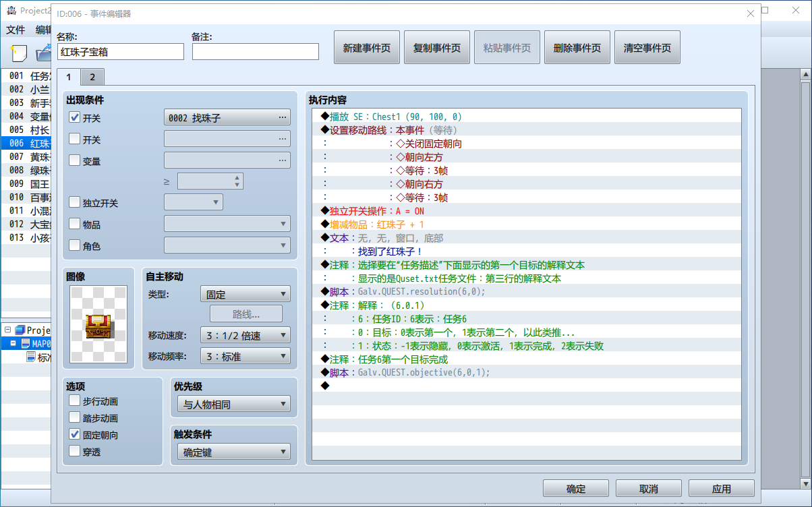Select the last empty command line diamond
The image size is (812, 507).
[x=325, y=386]
